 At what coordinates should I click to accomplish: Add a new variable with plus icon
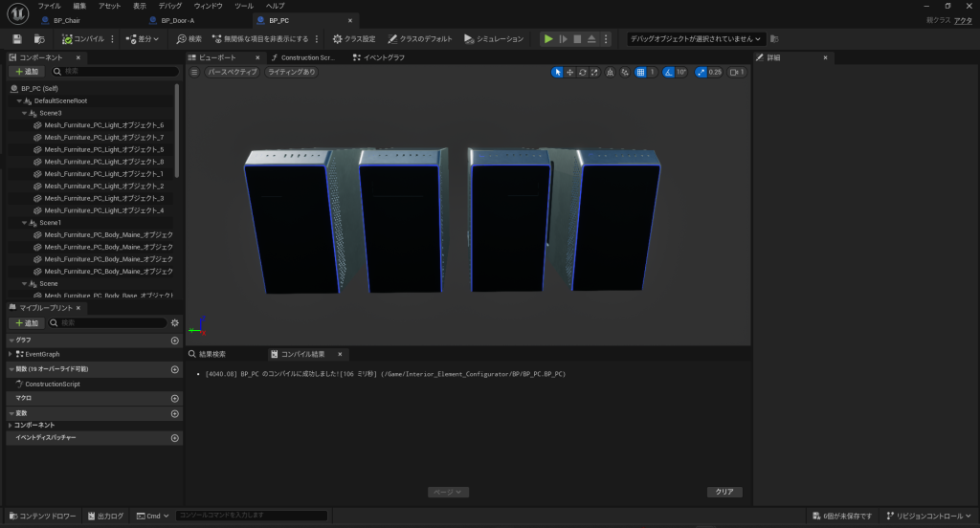pyautogui.click(x=174, y=413)
